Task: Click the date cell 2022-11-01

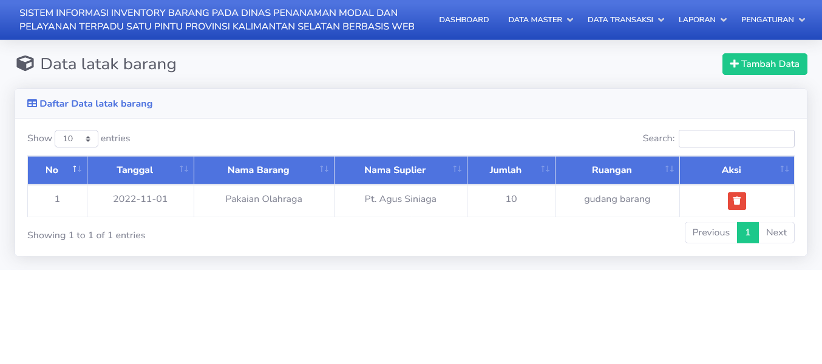Action: click(x=140, y=199)
